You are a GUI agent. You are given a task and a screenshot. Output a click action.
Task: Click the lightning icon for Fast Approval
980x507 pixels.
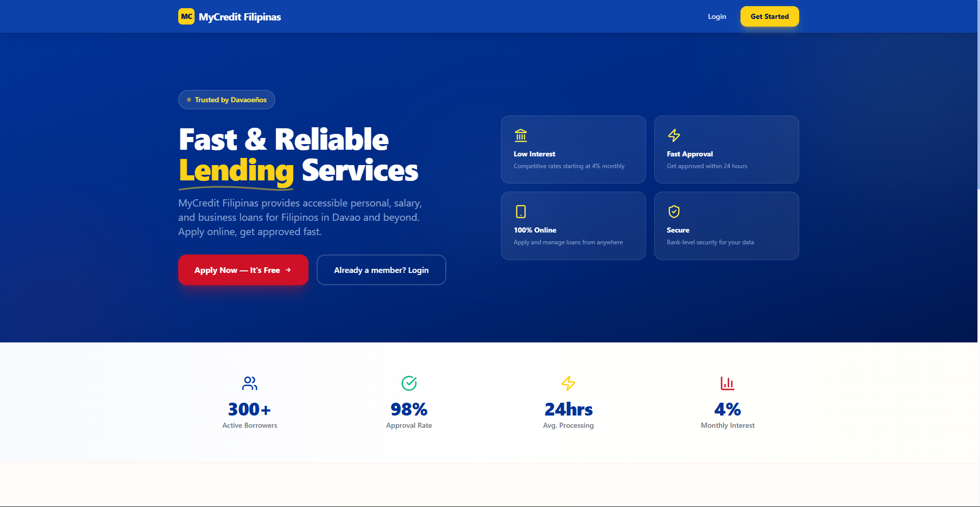pos(674,135)
